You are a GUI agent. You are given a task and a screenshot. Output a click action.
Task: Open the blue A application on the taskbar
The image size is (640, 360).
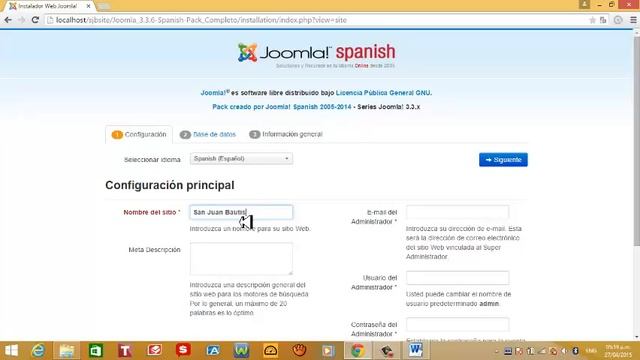coord(212,351)
